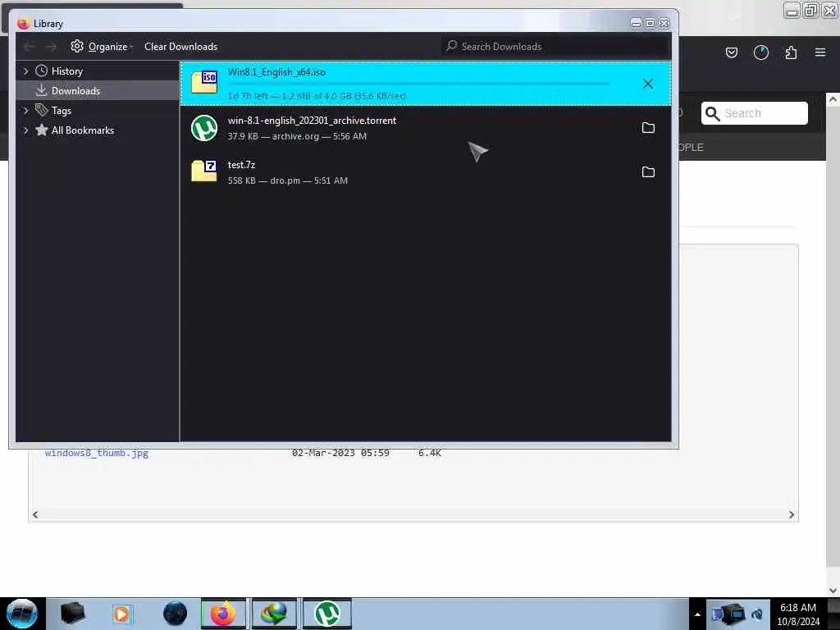840x630 pixels.
Task: Clear Downloads list
Action: [180, 47]
